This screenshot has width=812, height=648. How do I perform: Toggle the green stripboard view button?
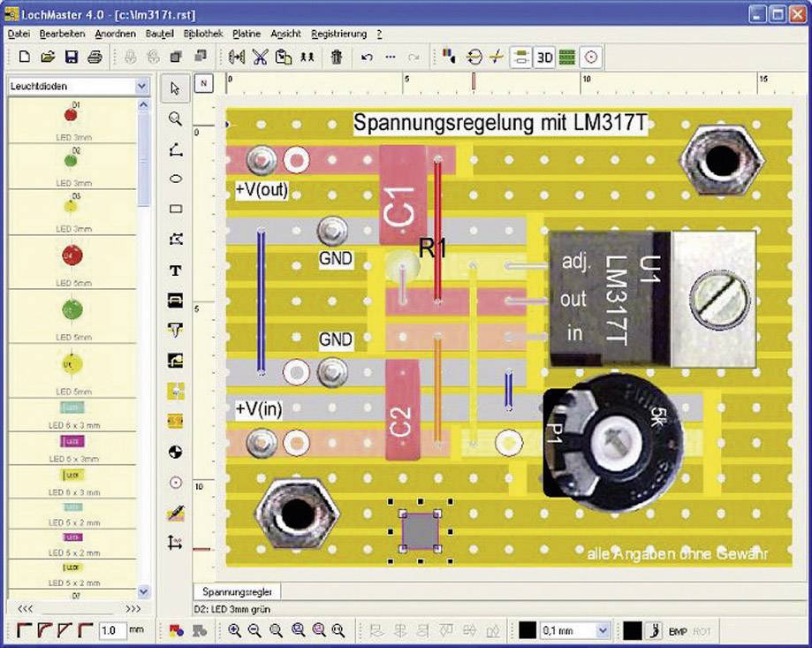point(567,57)
